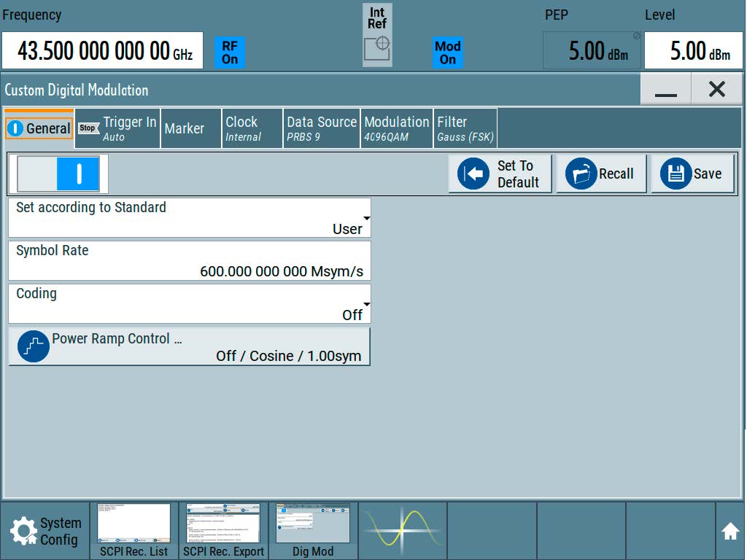Image resolution: width=747 pixels, height=560 pixels.
Task: Open the Trigger In tab
Action: [118, 128]
